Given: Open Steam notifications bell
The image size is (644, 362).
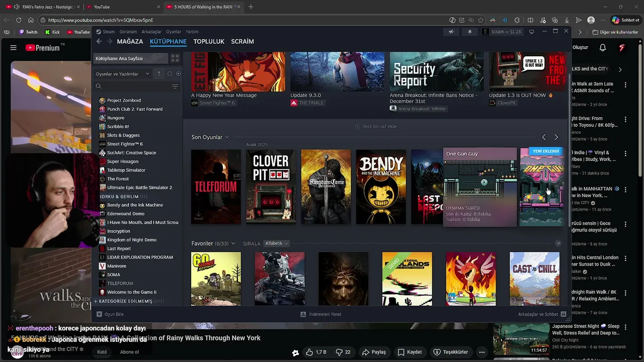Looking at the screenshot, I should point(470,32).
